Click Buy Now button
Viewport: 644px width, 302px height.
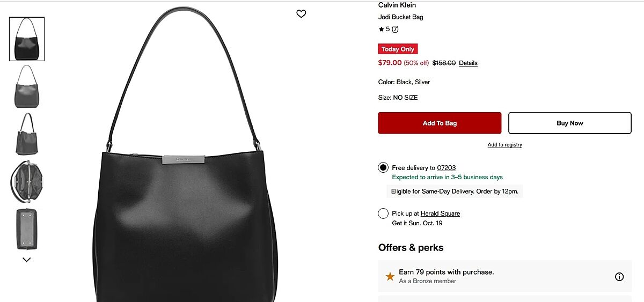click(570, 123)
